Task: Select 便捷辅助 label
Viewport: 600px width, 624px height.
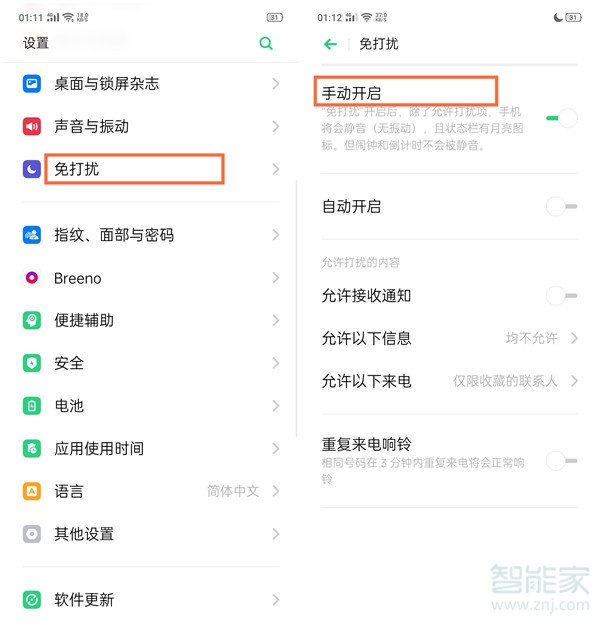Action: tap(84, 320)
